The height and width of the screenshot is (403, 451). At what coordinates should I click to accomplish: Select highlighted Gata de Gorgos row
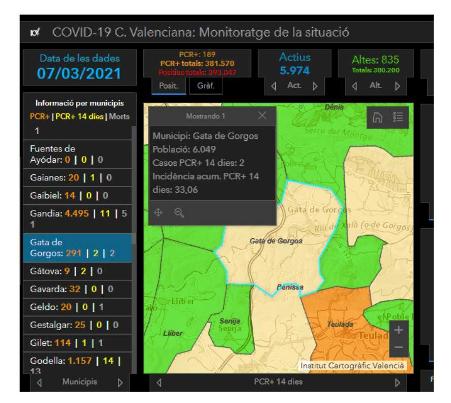click(x=78, y=248)
